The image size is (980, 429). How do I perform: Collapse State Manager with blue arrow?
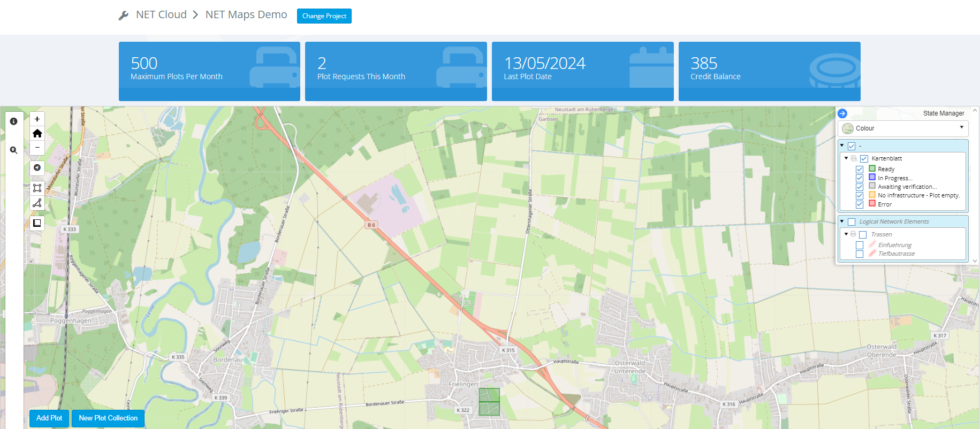point(842,113)
